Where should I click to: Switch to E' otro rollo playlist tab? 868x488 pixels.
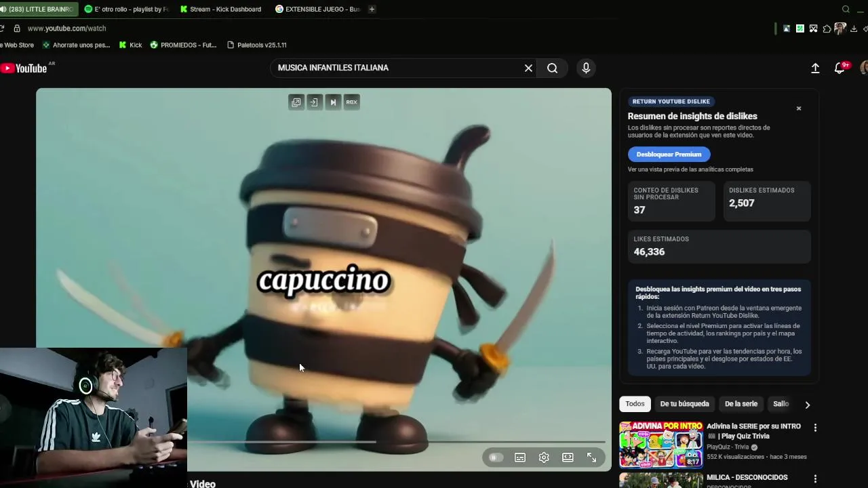126,9
